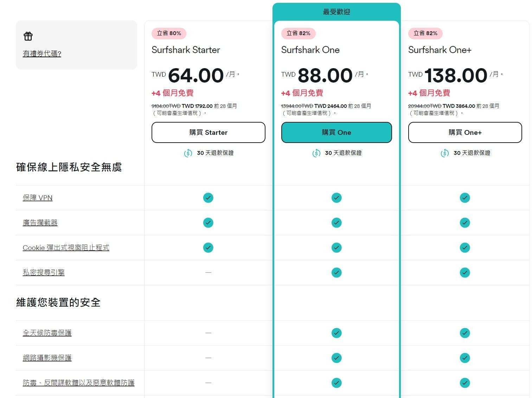Click Cookie row checkmark in One column
The image size is (532, 398).
(x=336, y=248)
